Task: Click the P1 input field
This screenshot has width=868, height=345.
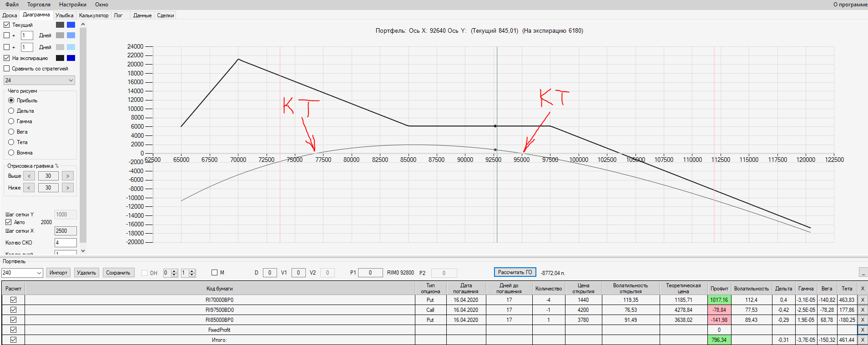Action: 370,273
